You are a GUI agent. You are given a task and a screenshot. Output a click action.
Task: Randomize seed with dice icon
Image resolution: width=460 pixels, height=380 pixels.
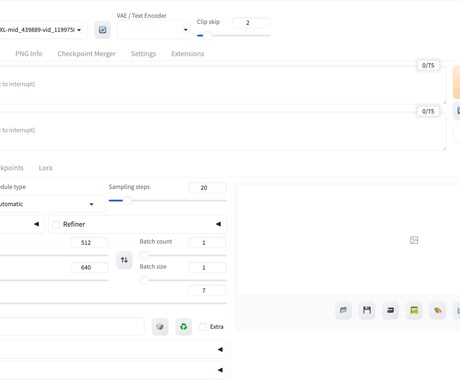click(160, 327)
